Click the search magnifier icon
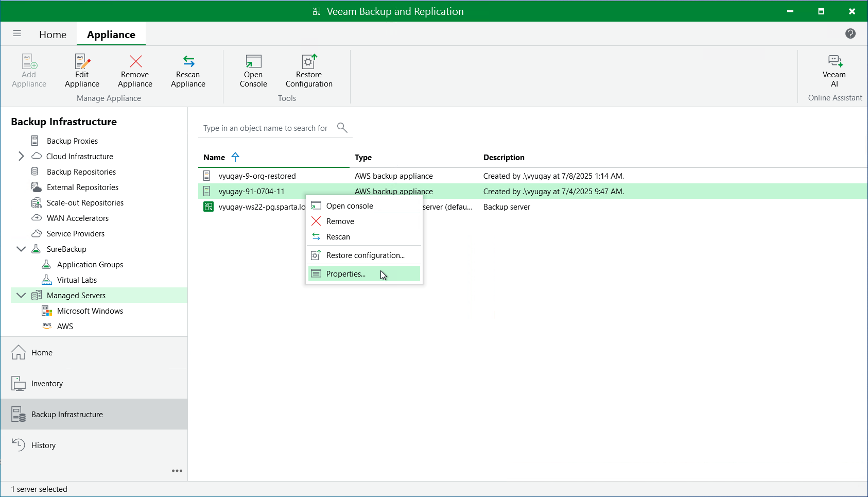The height and width of the screenshot is (497, 868). [x=342, y=127]
